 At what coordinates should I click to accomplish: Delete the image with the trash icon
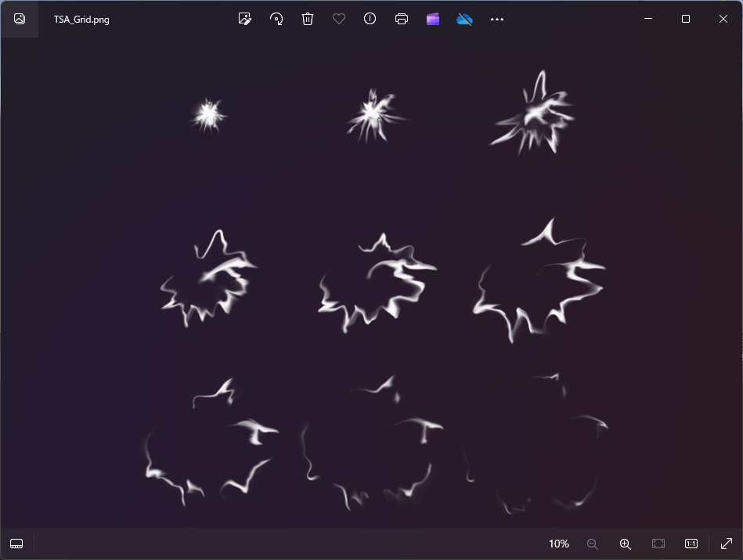308,19
